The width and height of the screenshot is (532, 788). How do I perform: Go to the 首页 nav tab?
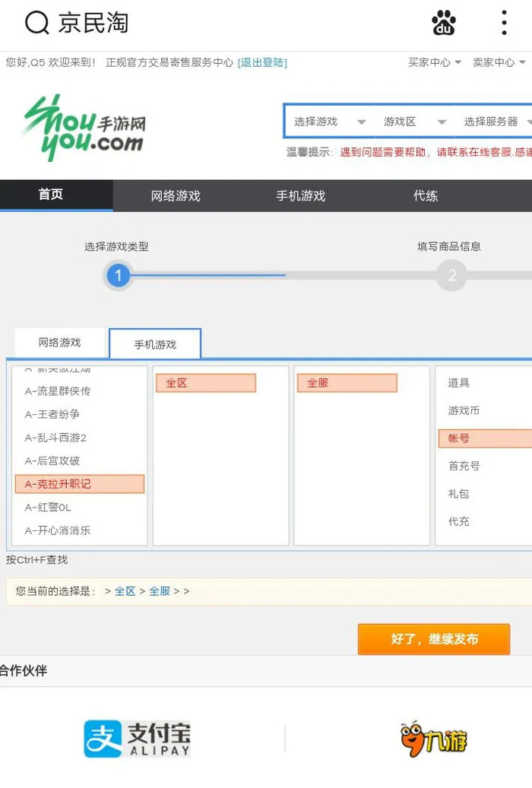click(56, 195)
